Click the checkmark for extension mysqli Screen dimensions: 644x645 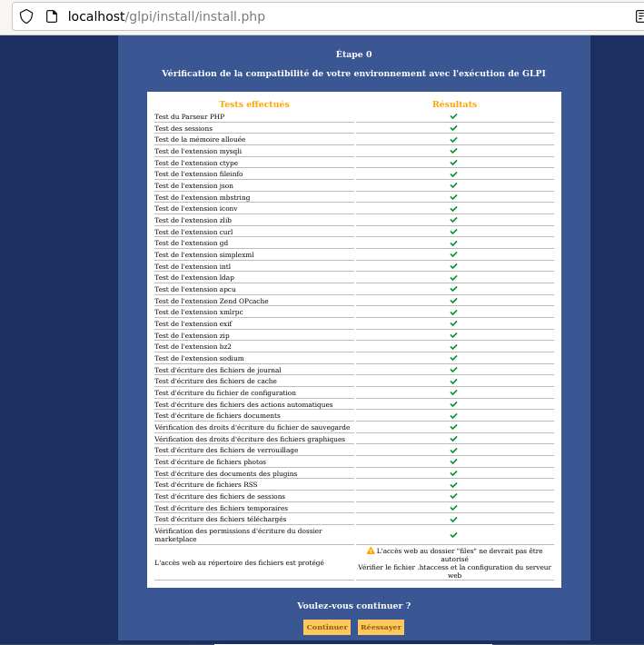pos(453,151)
